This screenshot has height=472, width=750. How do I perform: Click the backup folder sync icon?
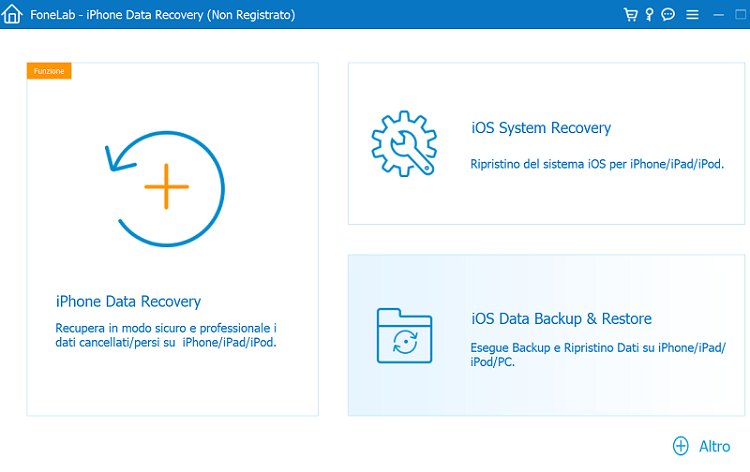[x=405, y=335]
